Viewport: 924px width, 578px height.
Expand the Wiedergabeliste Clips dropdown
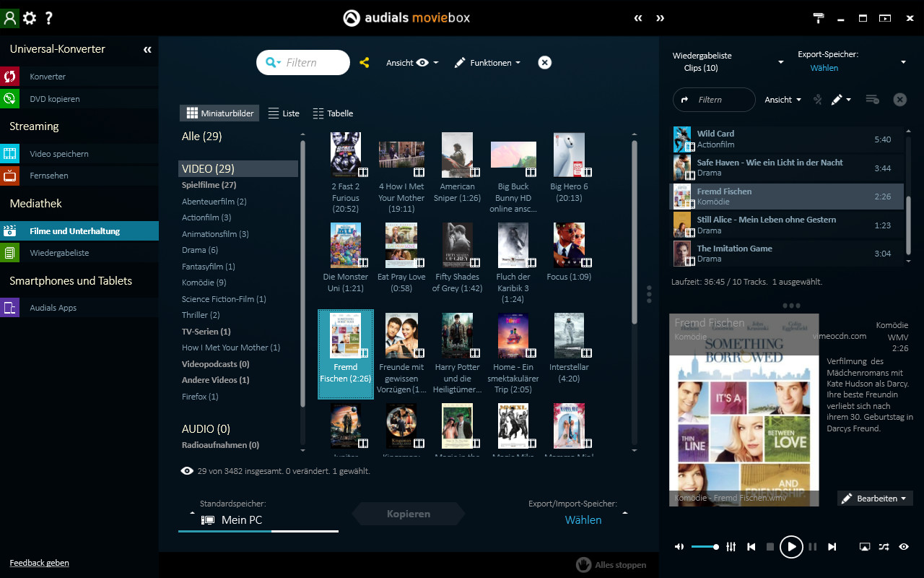(780, 62)
